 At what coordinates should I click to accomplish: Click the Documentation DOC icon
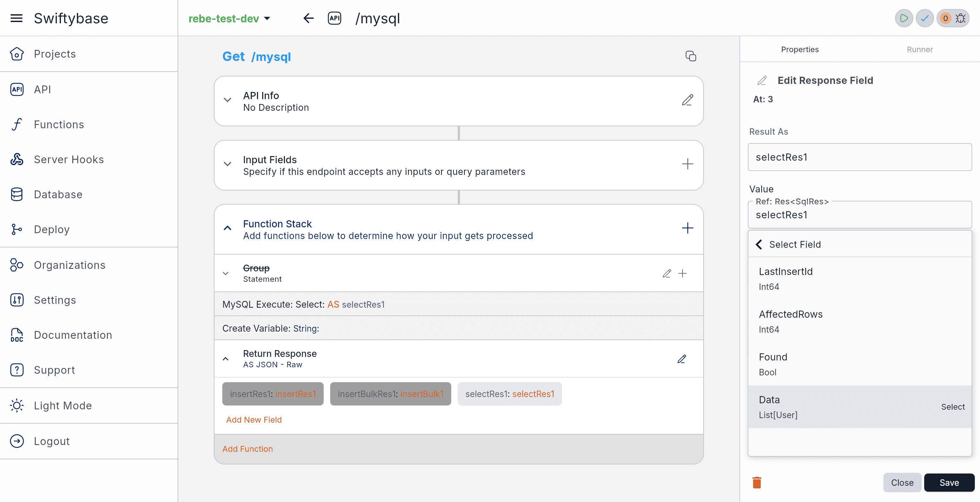point(17,335)
